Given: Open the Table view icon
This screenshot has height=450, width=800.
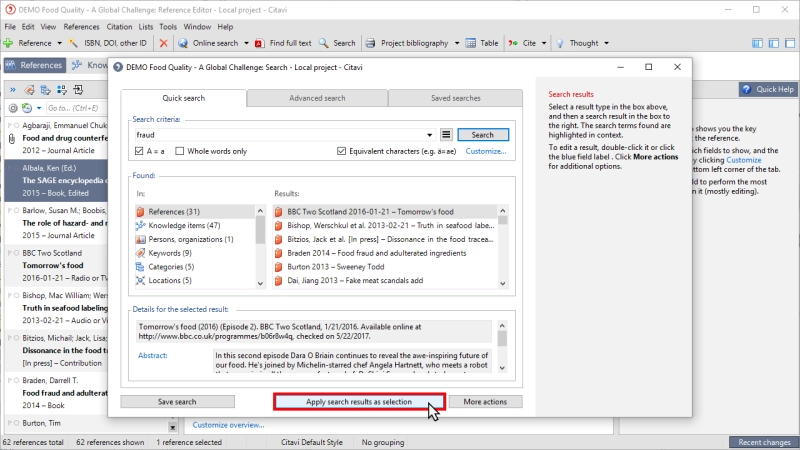Looking at the screenshot, I should click(x=470, y=43).
